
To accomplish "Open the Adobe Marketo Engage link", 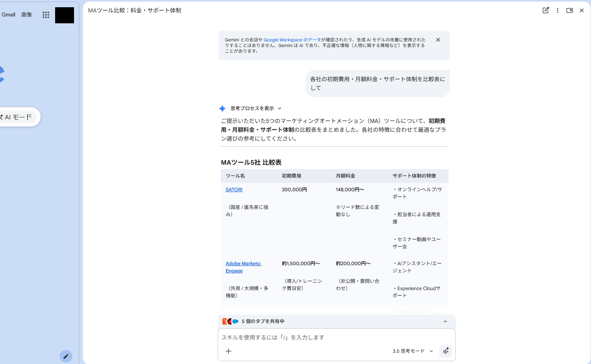I will (243, 267).
